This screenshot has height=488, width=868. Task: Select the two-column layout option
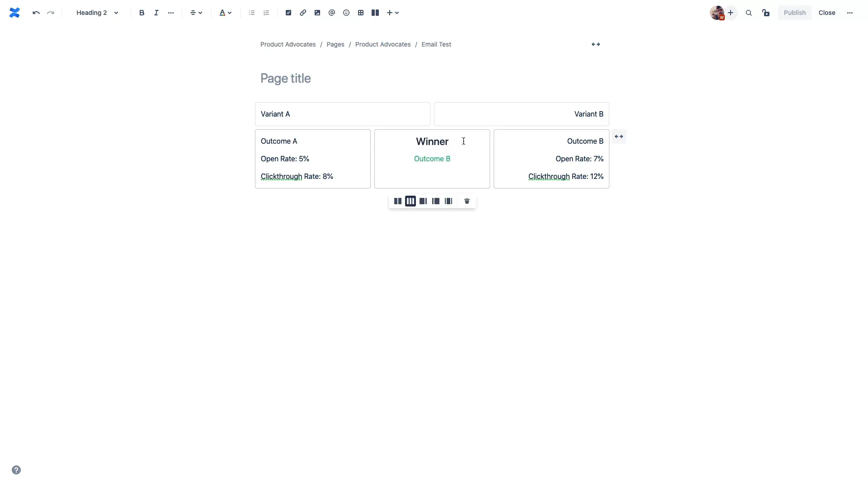[398, 201]
